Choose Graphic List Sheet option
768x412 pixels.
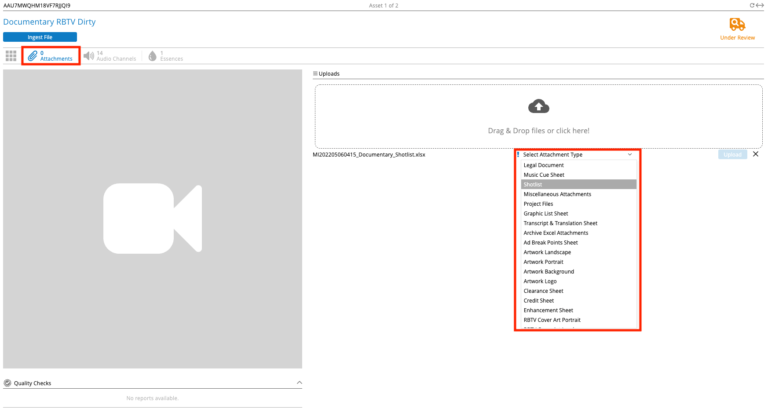pyautogui.click(x=578, y=214)
